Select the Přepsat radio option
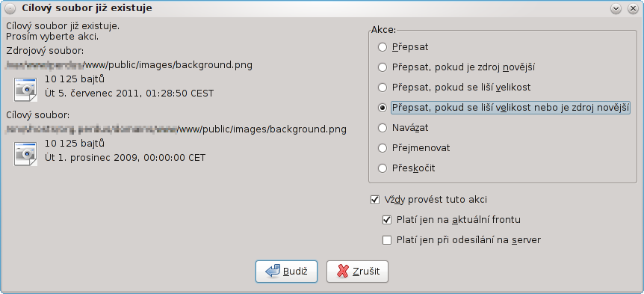This screenshot has width=644, height=294. [404, 47]
